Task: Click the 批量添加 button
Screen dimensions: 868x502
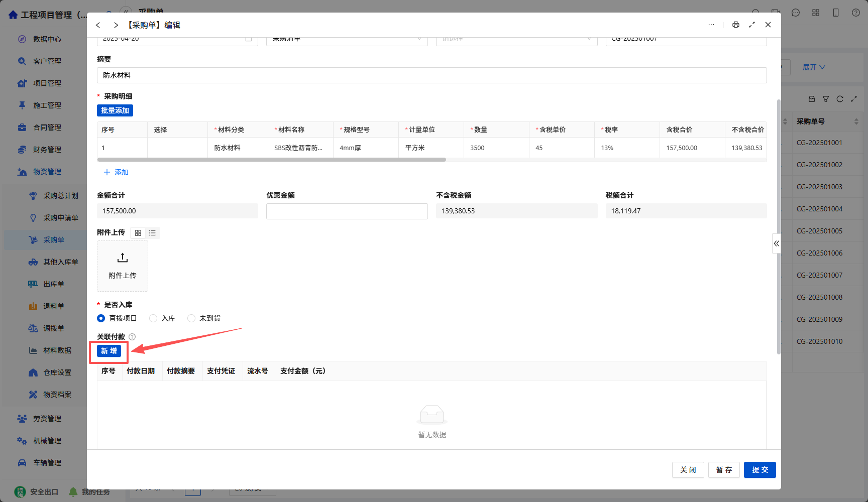Action: pyautogui.click(x=115, y=110)
